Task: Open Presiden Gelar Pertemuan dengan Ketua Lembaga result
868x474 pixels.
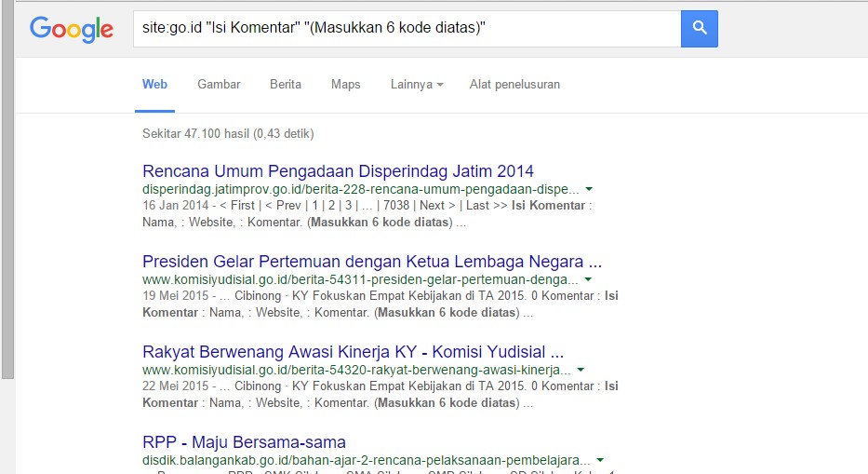Action: point(372,261)
